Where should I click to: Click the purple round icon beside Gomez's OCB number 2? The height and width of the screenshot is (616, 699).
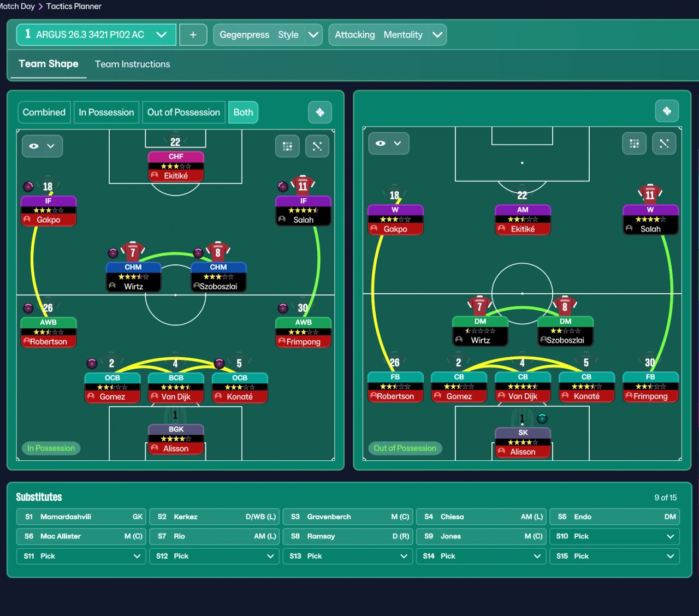(92, 363)
